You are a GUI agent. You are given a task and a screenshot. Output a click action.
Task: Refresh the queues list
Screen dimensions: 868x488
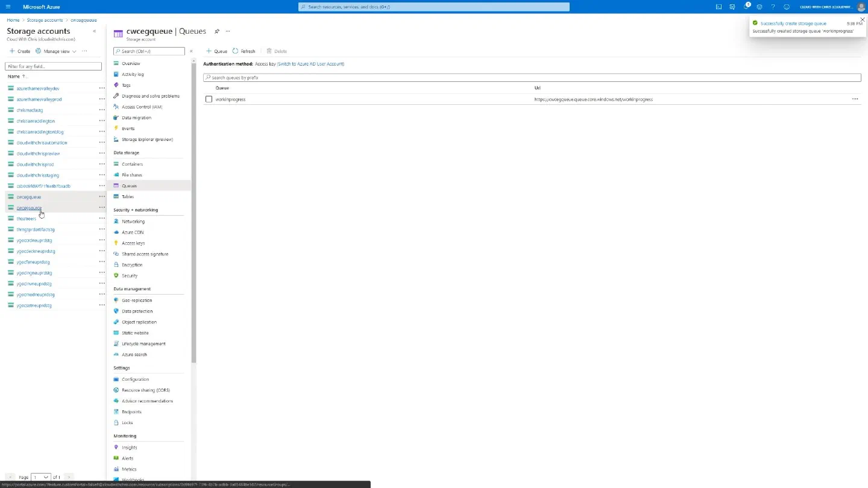(244, 51)
